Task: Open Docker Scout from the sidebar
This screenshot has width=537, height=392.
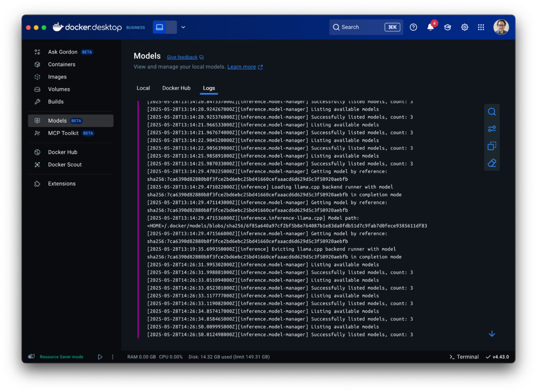Action: click(x=65, y=164)
